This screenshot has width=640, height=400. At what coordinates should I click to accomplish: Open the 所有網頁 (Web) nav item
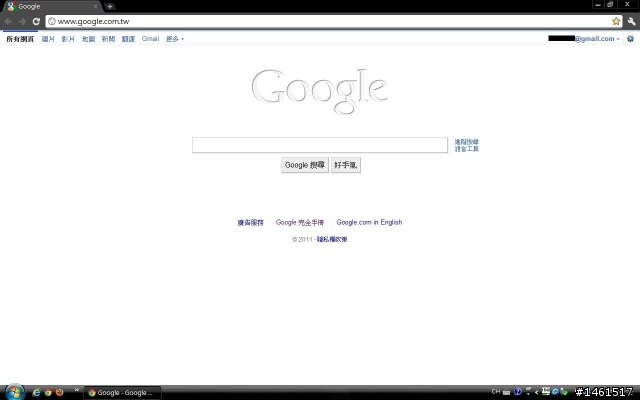tap(20, 39)
